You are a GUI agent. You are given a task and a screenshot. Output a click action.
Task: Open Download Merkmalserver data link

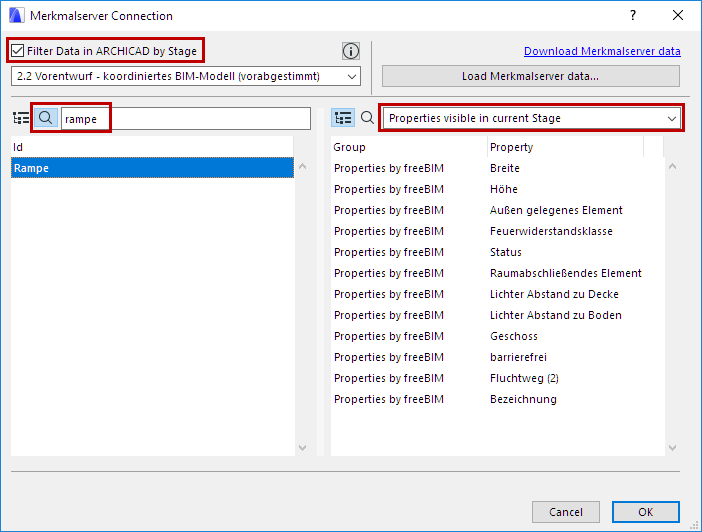pyautogui.click(x=601, y=51)
